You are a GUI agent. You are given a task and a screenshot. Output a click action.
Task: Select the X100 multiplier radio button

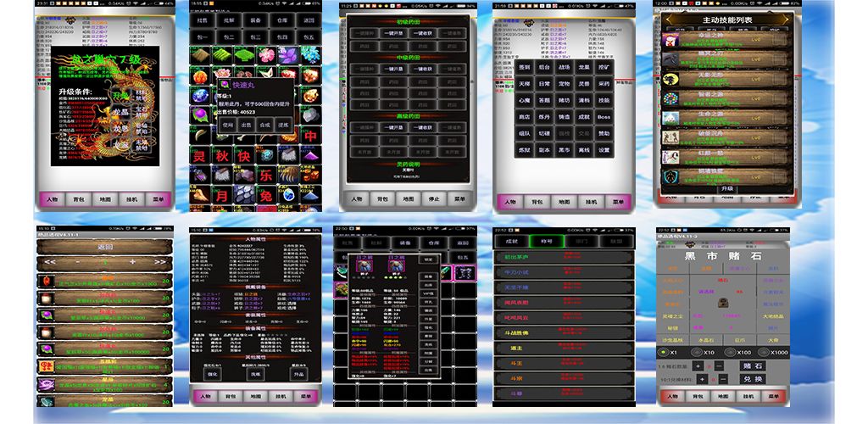pos(731,351)
